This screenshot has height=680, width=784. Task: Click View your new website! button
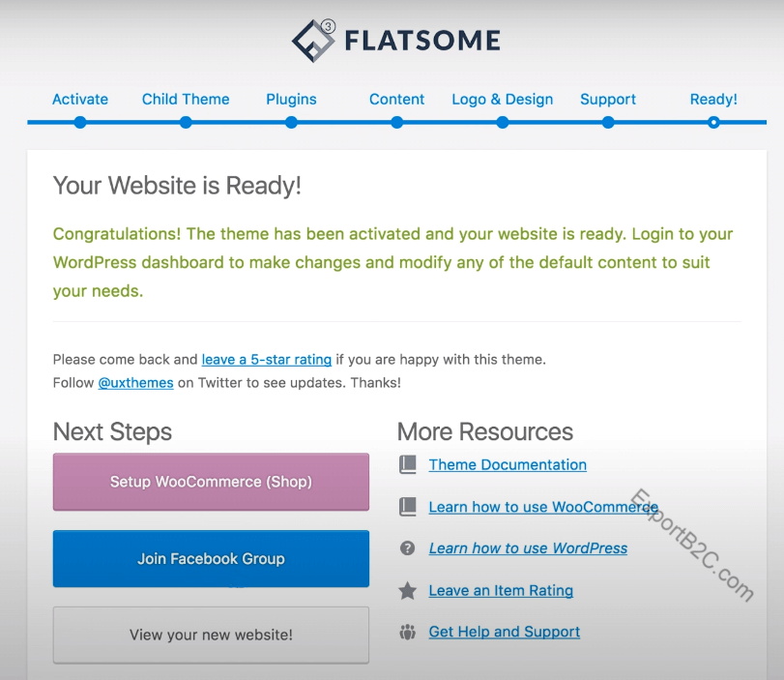pyautogui.click(x=211, y=636)
